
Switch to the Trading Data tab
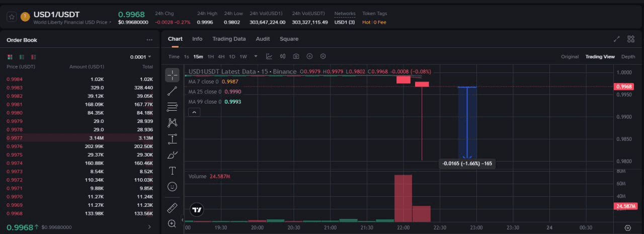[x=229, y=39]
